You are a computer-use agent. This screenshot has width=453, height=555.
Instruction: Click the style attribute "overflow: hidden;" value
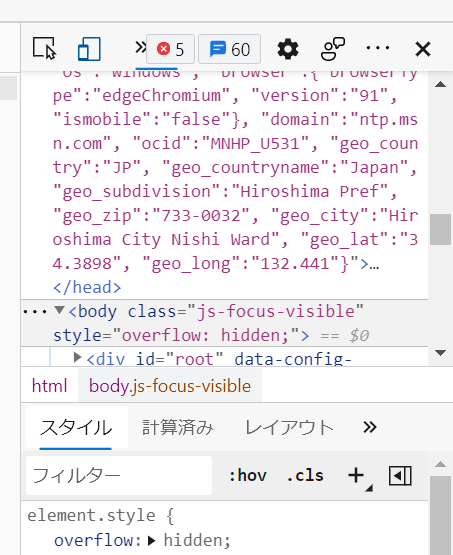[x=206, y=335]
